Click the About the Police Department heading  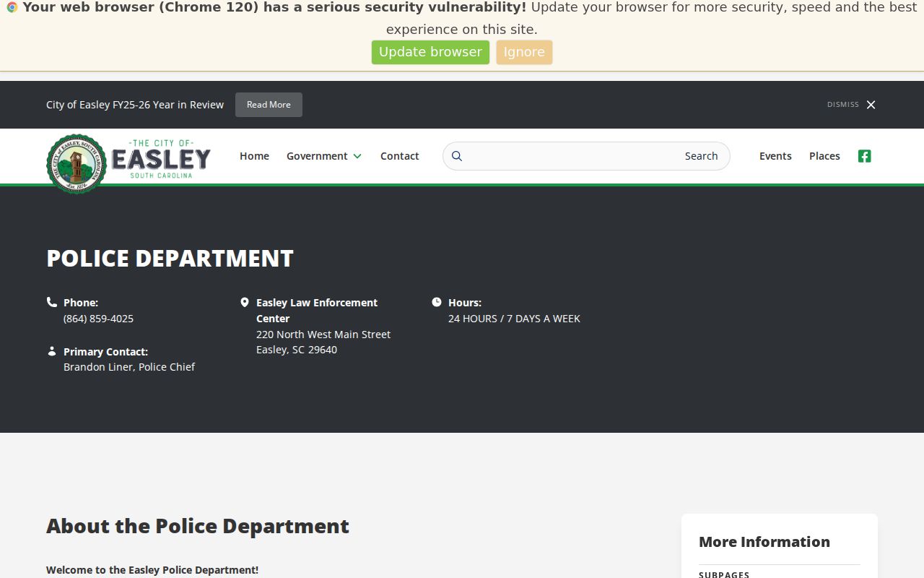198,526
